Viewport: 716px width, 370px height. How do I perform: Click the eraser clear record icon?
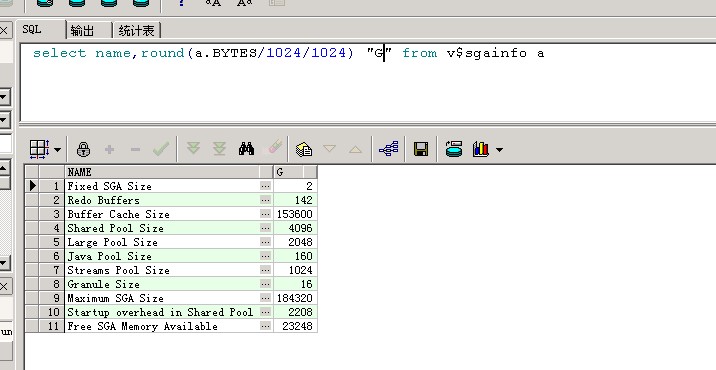(274, 148)
